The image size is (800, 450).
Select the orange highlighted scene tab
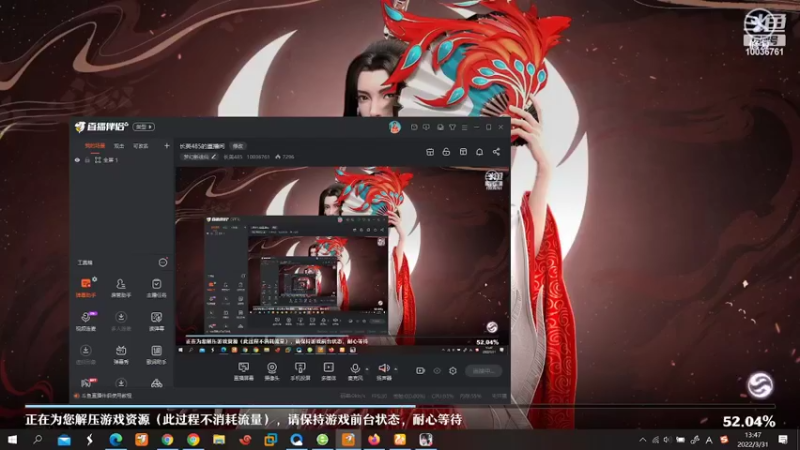point(94,146)
